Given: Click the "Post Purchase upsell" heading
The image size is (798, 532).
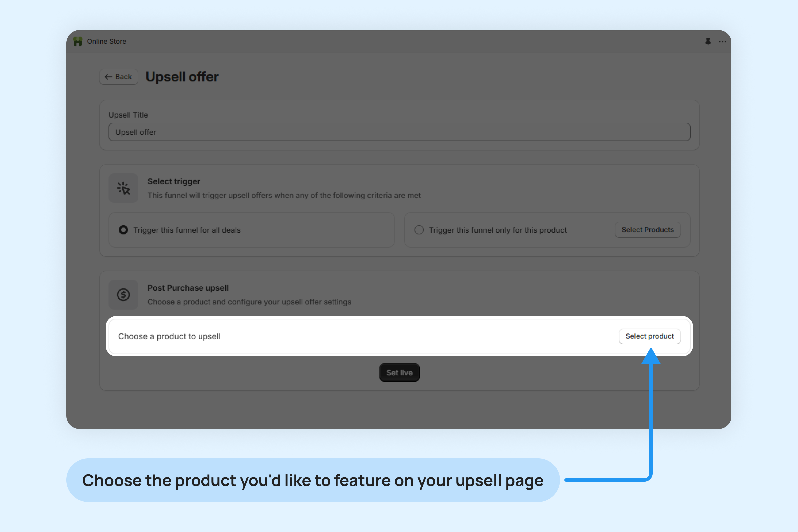Looking at the screenshot, I should 188,288.
